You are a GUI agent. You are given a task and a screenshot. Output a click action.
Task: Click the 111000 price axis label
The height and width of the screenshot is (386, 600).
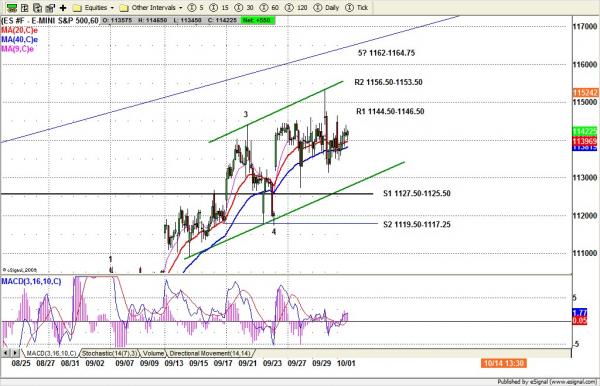[x=585, y=253]
